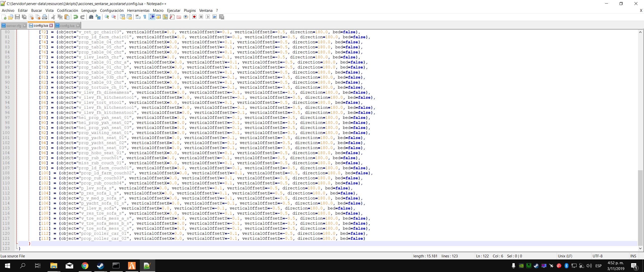Start macro recording with red dot icon
This screenshot has height=272, width=644.
194,17
